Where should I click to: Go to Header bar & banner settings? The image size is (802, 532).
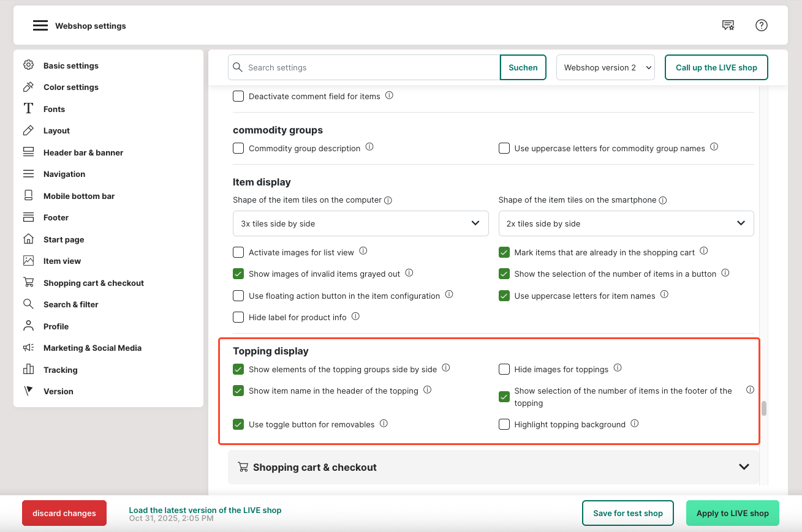coord(83,152)
